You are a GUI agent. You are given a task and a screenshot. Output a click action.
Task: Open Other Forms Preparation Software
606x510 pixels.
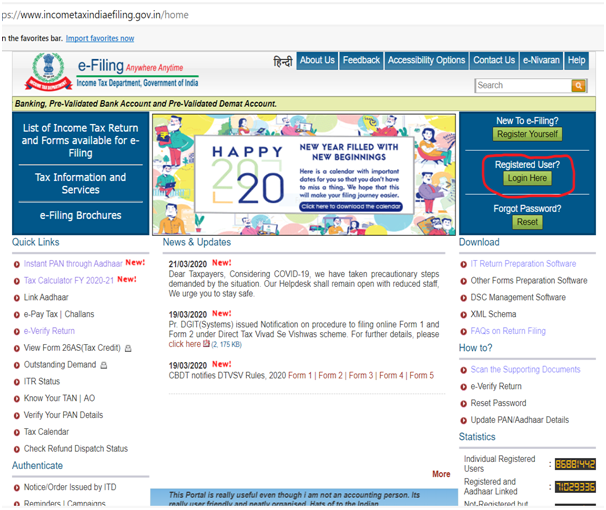point(529,280)
